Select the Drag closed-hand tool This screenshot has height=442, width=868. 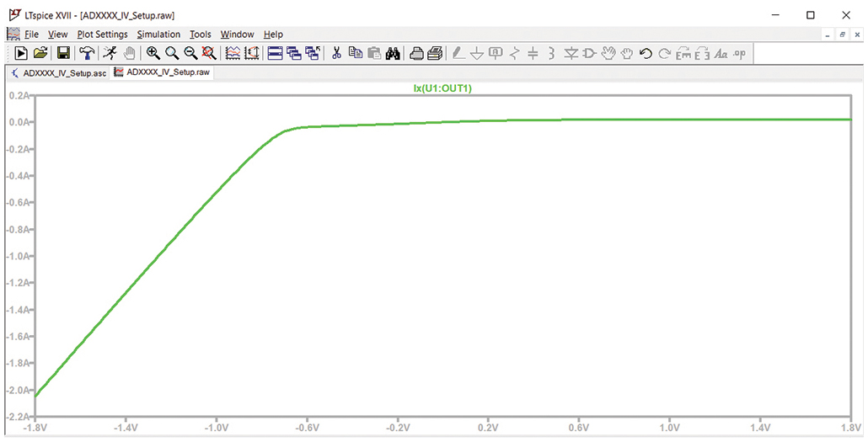coord(627,53)
